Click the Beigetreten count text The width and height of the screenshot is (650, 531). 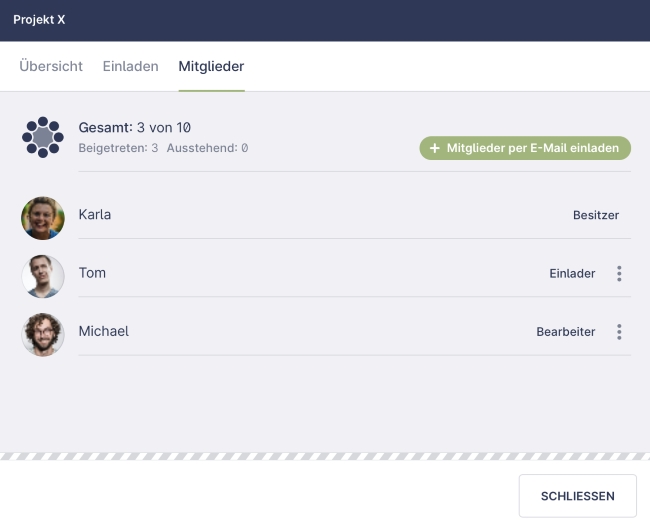118,148
